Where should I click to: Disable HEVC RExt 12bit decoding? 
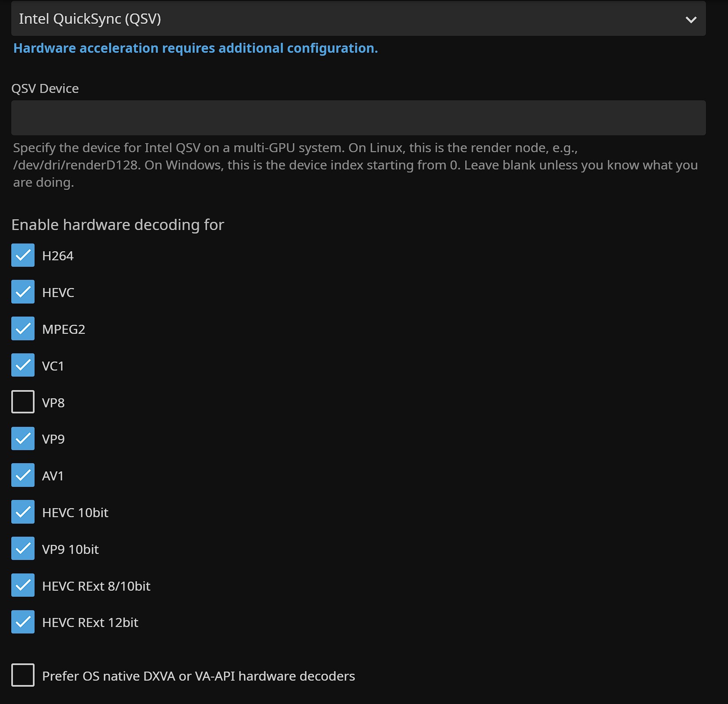pos(23,622)
